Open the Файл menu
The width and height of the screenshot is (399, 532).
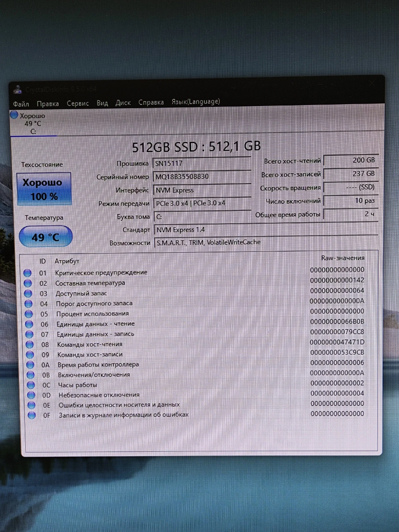click(21, 104)
